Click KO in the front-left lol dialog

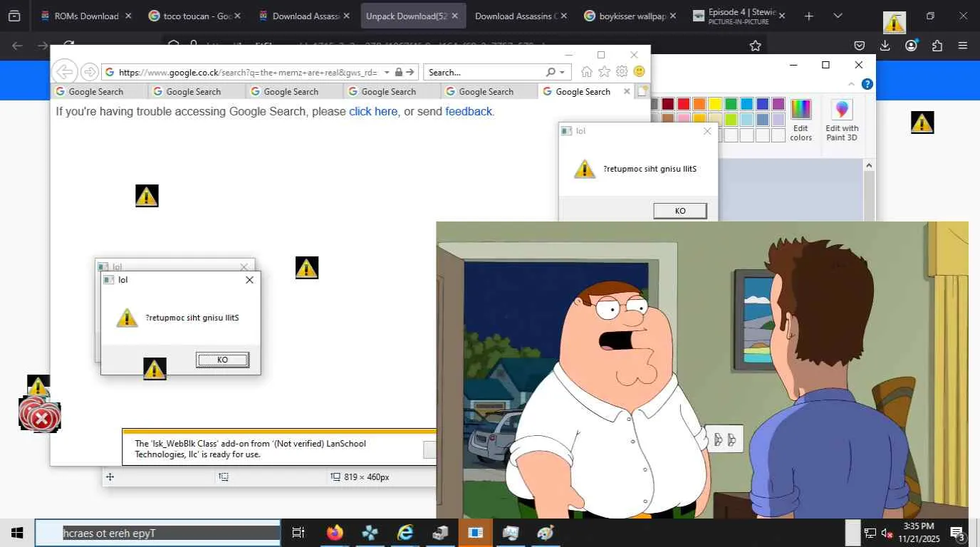222,360
